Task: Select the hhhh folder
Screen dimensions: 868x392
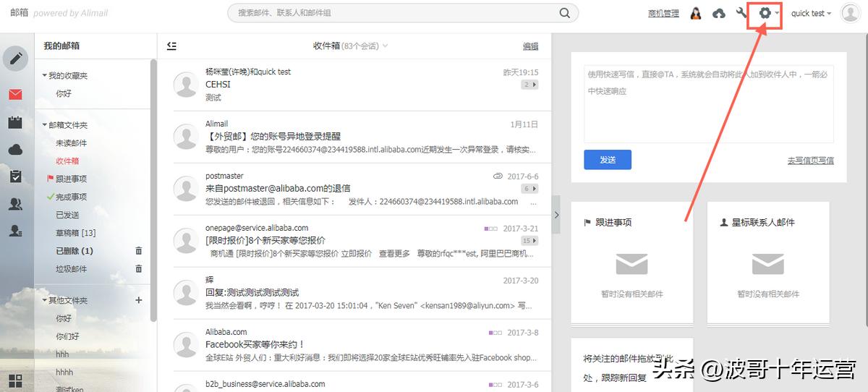Action: [65, 372]
